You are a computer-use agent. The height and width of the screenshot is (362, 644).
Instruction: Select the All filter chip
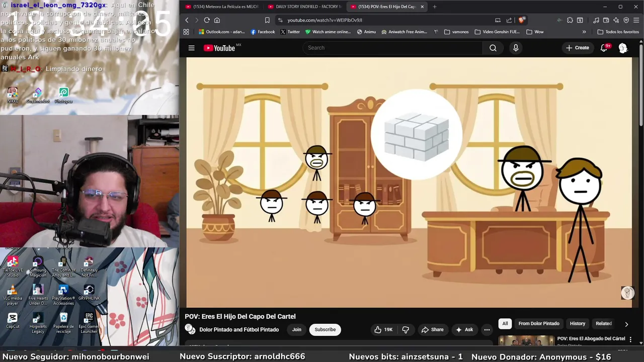click(x=505, y=323)
